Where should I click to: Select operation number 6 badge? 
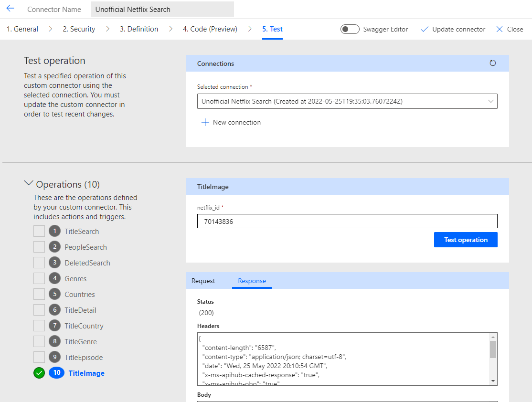(x=54, y=310)
